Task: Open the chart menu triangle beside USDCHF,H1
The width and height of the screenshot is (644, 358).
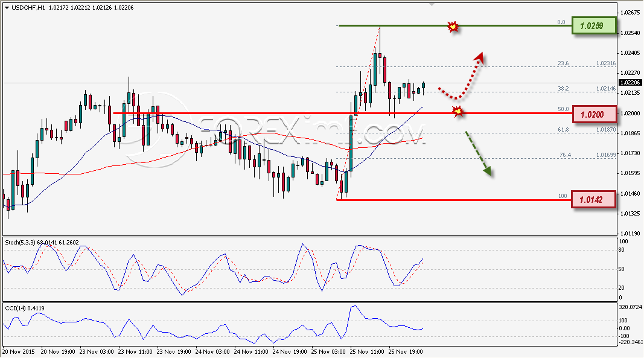Action: point(7,8)
